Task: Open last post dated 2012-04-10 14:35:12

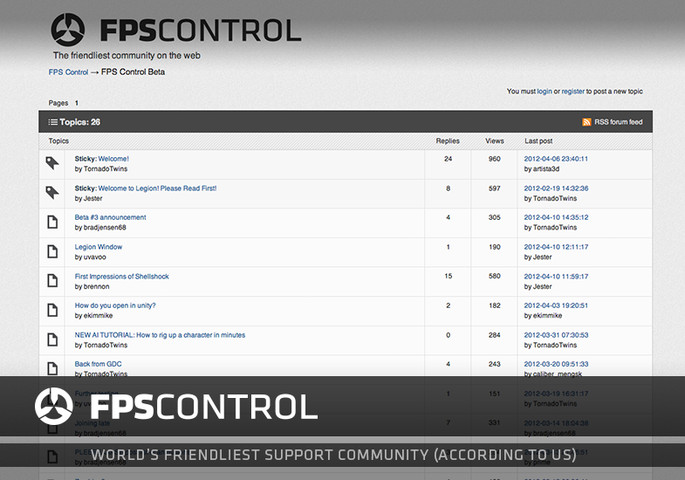Action: pos(556,218)
